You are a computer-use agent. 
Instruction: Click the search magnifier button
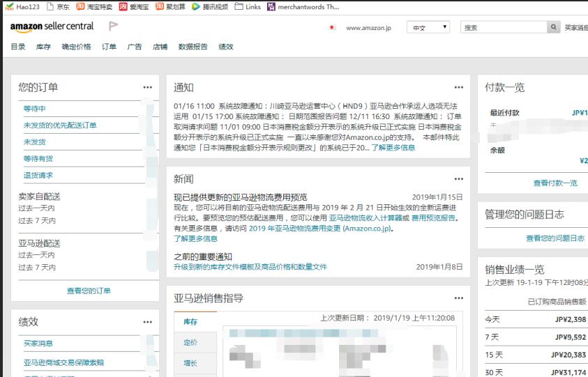(x=554, y=27)
